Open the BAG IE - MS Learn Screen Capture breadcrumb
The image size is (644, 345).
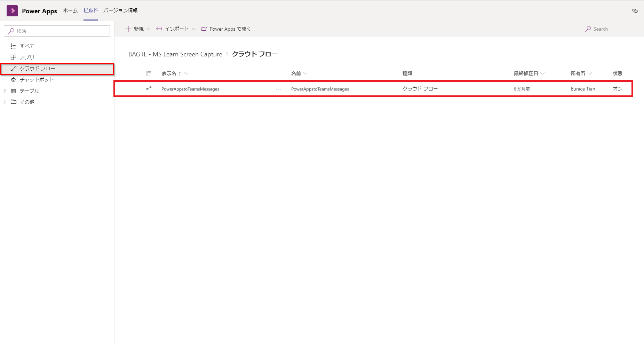[x=175, y=54]
